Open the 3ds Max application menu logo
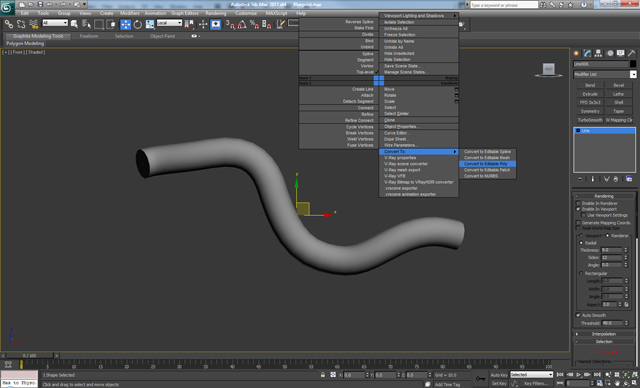The image size is (640, 388). [x=7, y=8]
